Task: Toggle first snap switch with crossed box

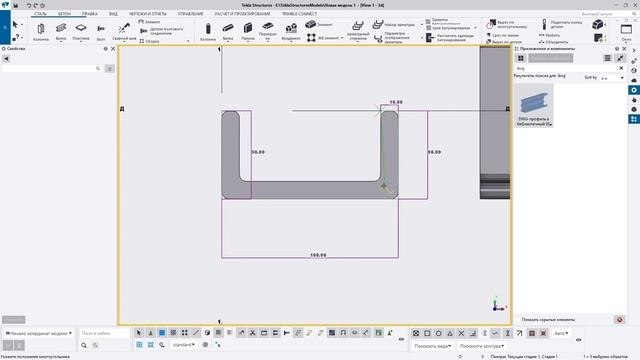Action: (x=416, y=333)
